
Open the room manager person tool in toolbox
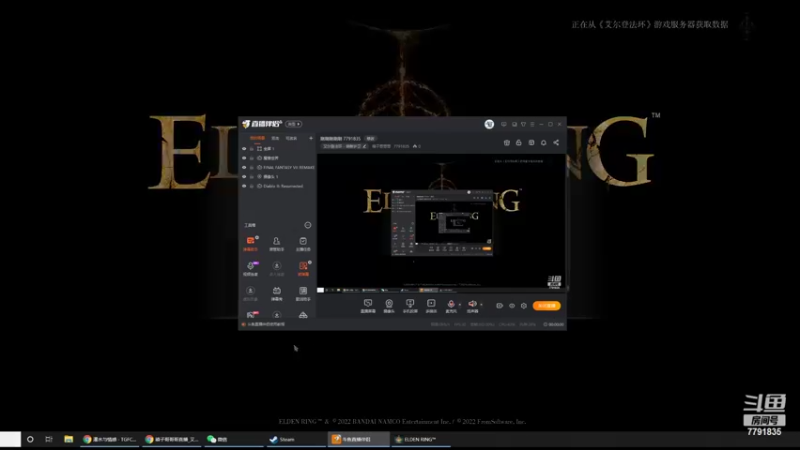tap(277, 244)
